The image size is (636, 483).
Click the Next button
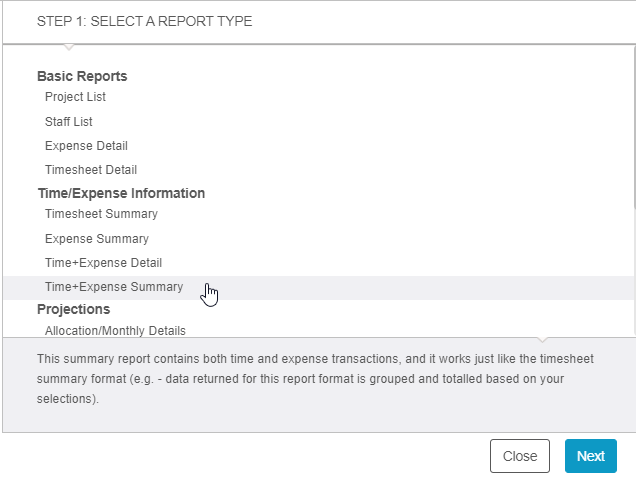[x=591, y=456]
